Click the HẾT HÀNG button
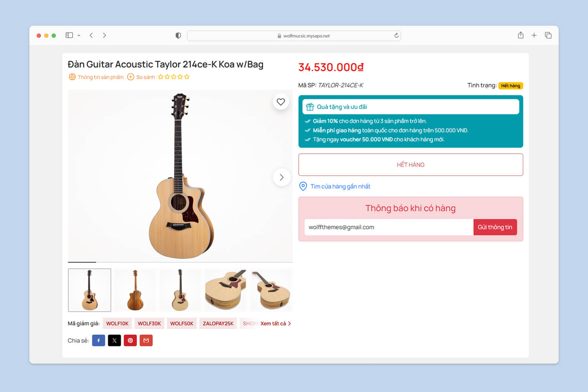 point(410,165)
